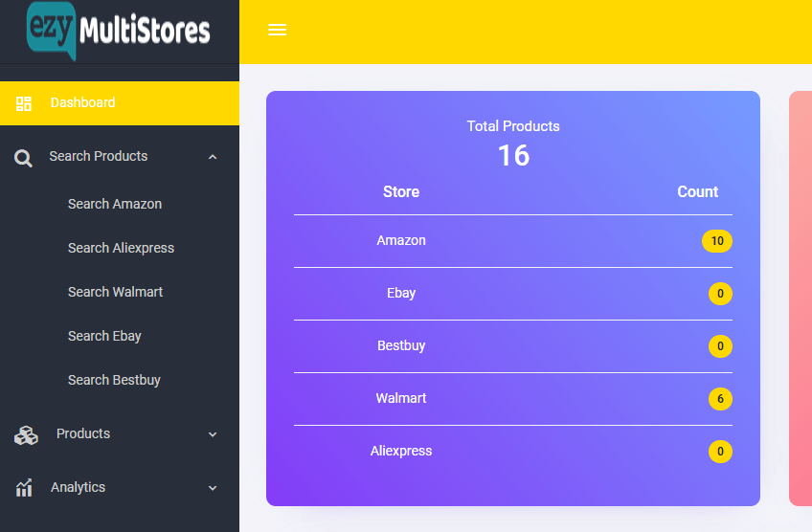Click the Bestbuy count badge showing 0
Screen dimensions: 812x532
[x=720, y=346]
